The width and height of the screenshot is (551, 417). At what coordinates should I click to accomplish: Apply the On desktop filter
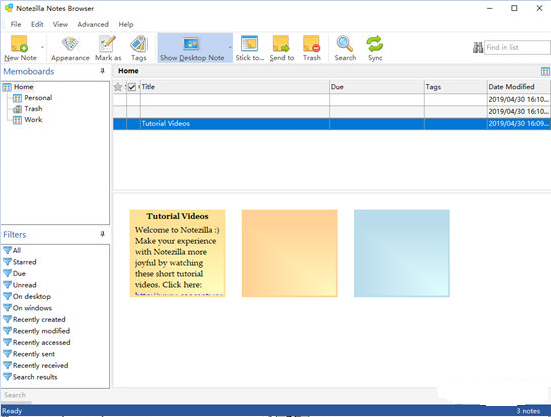pos(27,297)
